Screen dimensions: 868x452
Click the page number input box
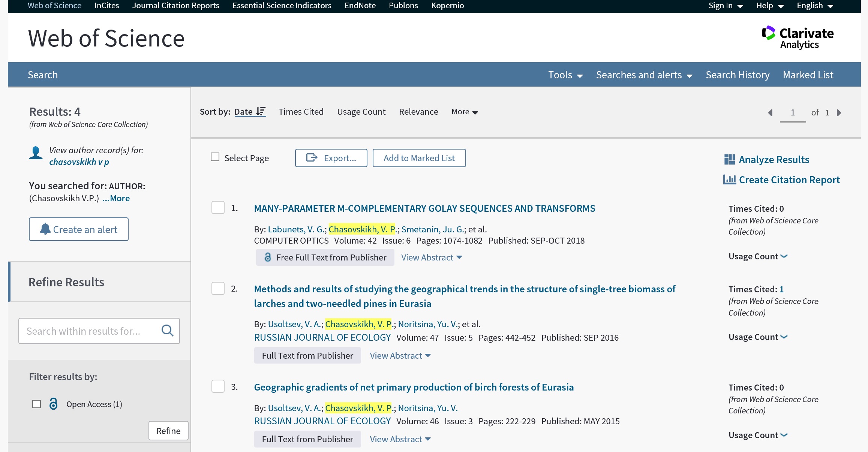tap(792, 113)
